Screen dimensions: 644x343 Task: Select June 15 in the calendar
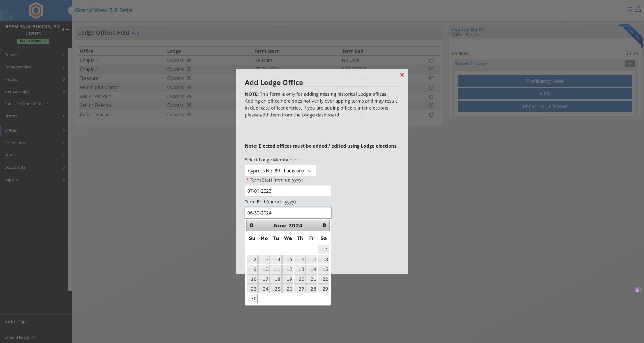pyautogui.click(x=323, y=269)
